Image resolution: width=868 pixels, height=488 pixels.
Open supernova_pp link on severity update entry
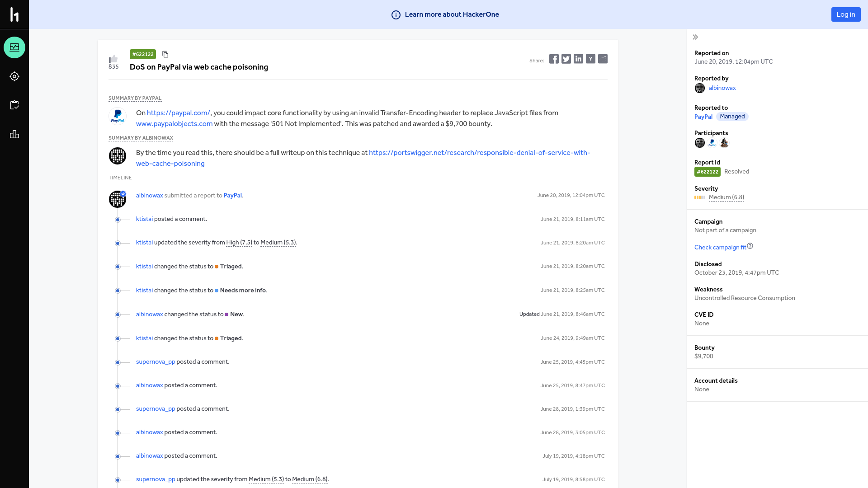coord(156,479)
